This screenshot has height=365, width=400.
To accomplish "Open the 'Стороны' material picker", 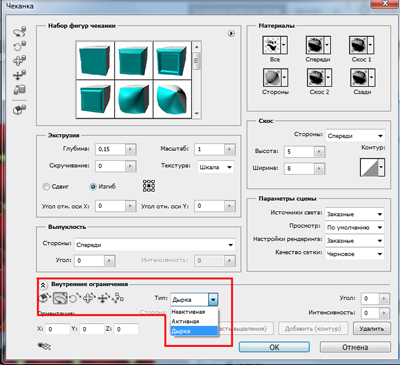I will (275, 77).
